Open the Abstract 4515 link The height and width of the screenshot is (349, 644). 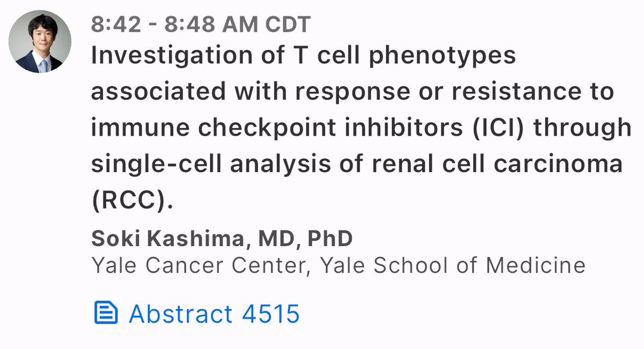197,314
